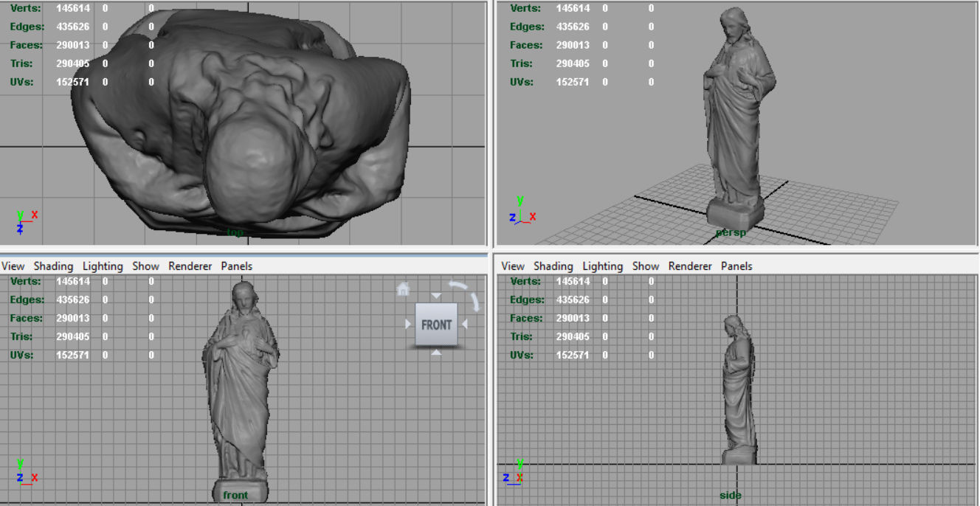Viewport: 980px width, 506px height.
Task: Click the 'UVs:' label in the front viewport
Action: 24,355
